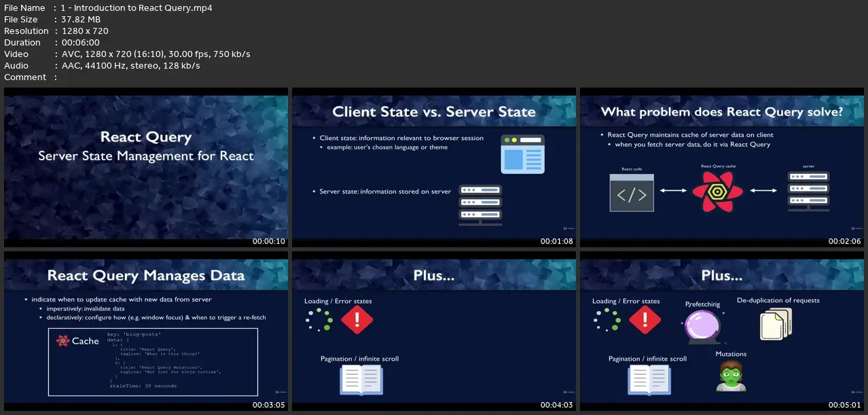This screenshot has height=415, width=868.
Task: Click 'example: user's chosen language or theme' bullet
Action: [388, 147]
